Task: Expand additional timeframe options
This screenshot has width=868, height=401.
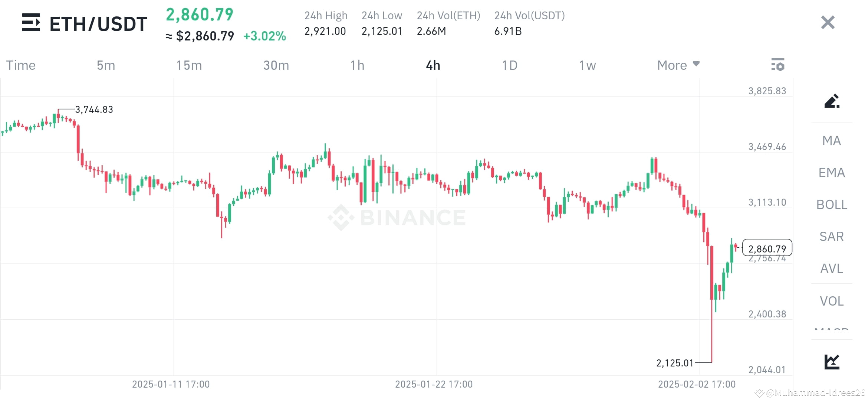Action: 696,64
